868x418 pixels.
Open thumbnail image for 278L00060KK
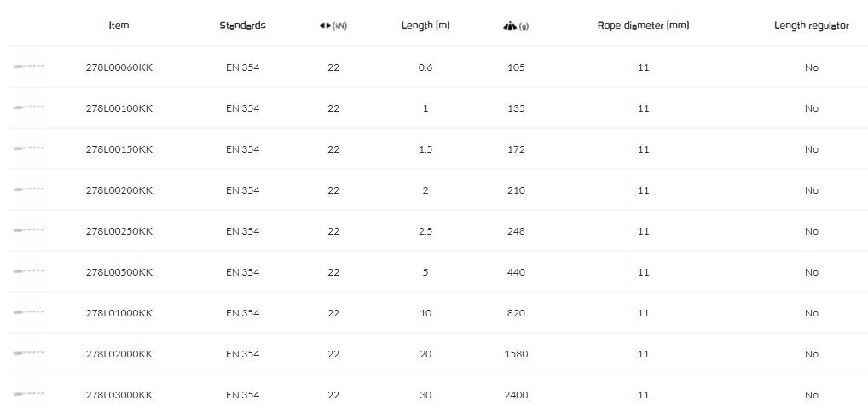[29, 67]
